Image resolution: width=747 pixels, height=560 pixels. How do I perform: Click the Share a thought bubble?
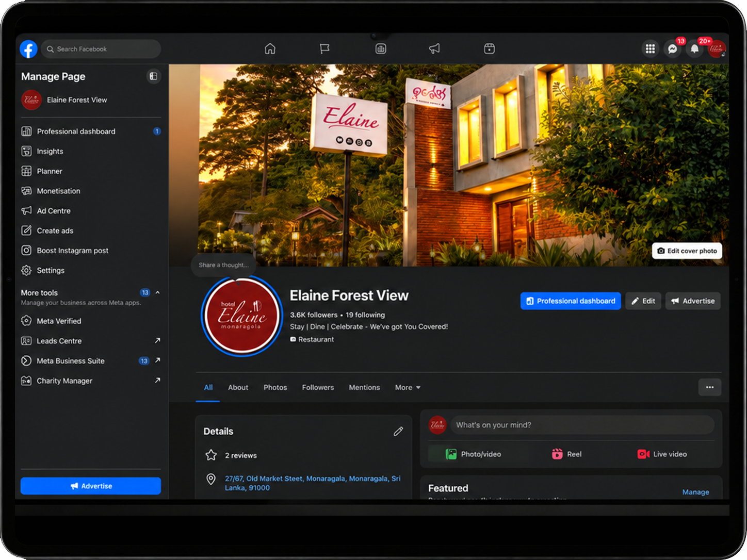pos(223,265)
